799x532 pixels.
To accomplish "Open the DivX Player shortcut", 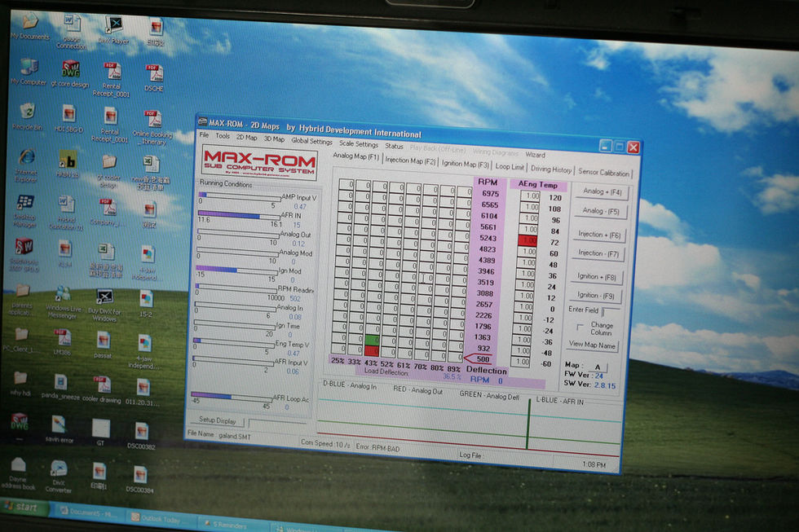I will pos(113,30).
